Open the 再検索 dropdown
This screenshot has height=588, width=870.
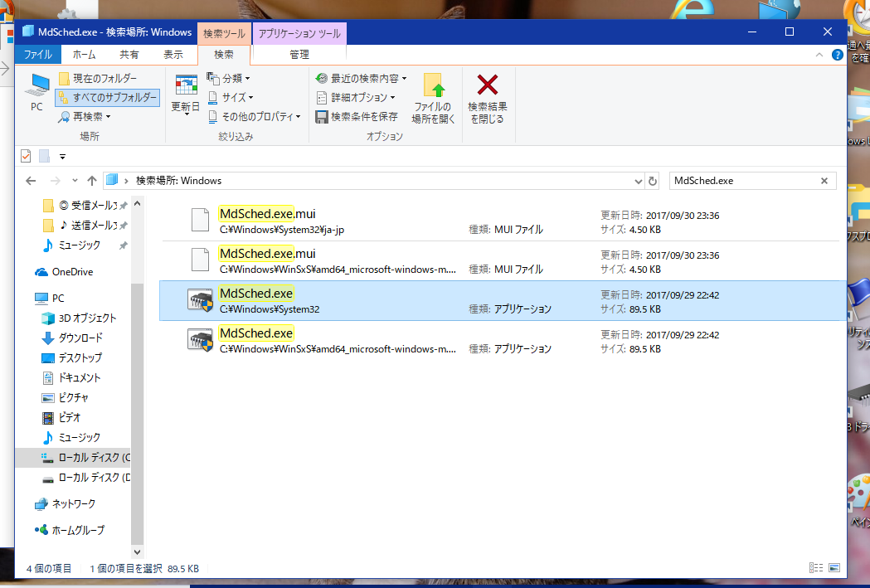(85, 116)
